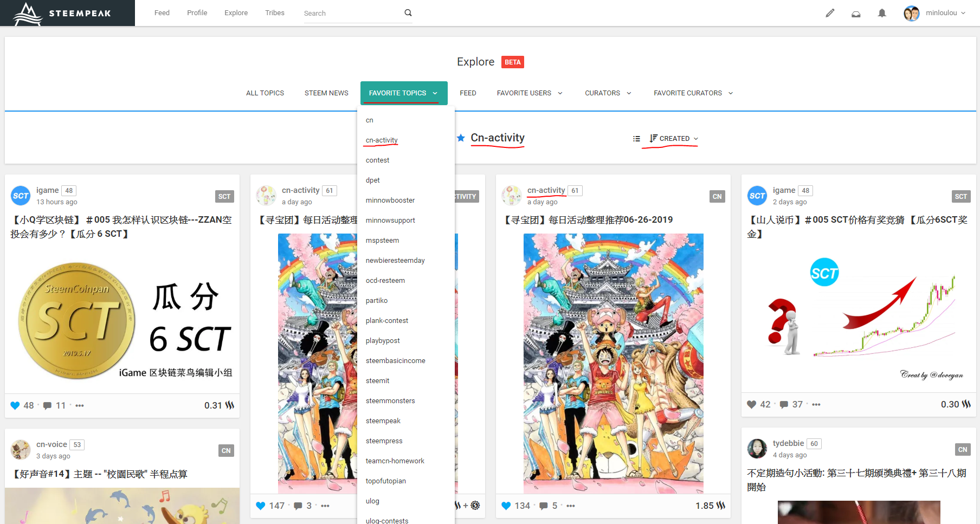Screen dimensions: 980x524
Task: Click the search magnifier icon
Action: point(408,13)
